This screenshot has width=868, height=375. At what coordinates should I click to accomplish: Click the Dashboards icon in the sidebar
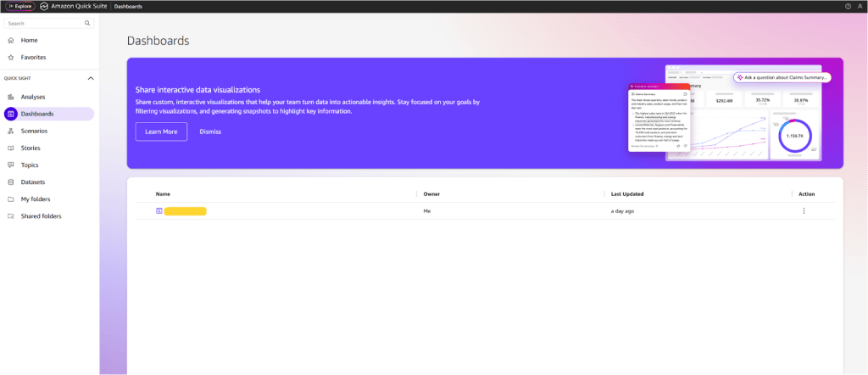10,114
